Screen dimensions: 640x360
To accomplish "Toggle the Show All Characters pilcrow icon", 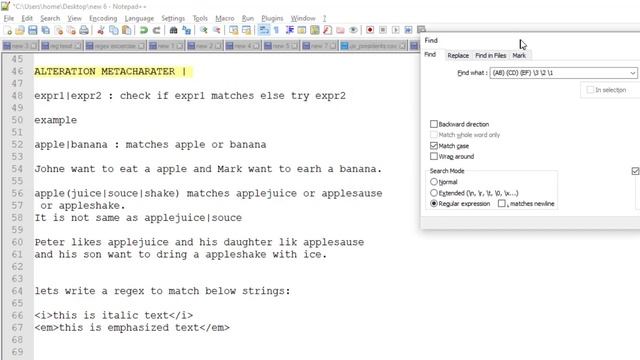I will pyautogui.click(x=276, y=30).
